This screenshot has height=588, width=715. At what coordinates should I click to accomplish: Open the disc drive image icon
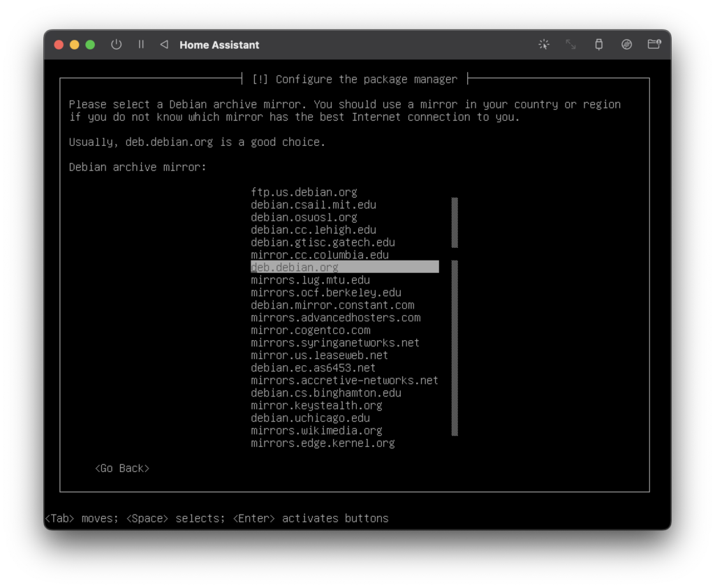point(626,44)
